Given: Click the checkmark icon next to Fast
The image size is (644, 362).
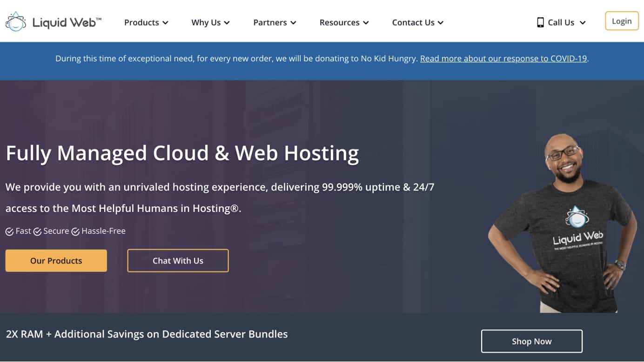Looking at the screenshot, I should click(x=9, y=231).
